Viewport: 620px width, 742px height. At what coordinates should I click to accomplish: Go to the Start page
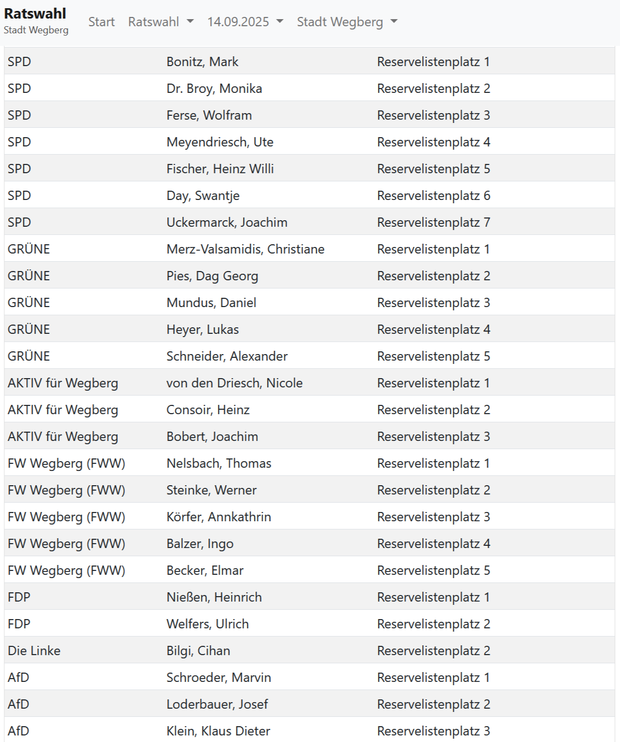tap(101, 22)
